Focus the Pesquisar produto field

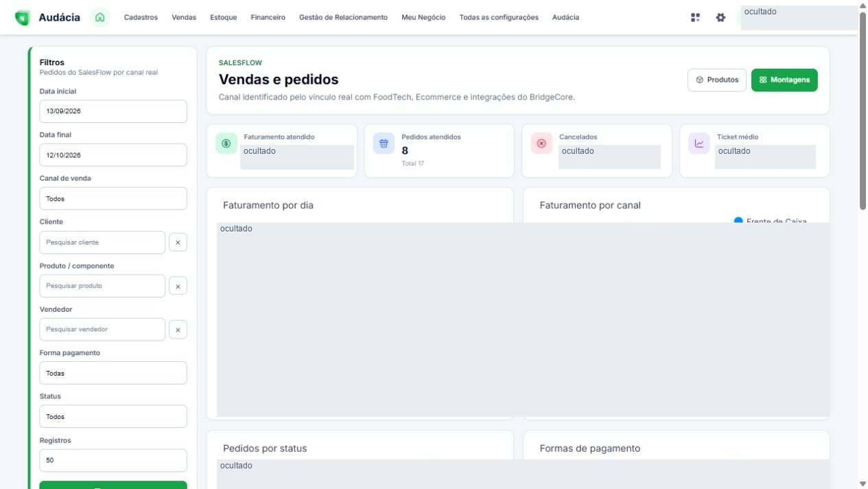click(x=102, y=286)
